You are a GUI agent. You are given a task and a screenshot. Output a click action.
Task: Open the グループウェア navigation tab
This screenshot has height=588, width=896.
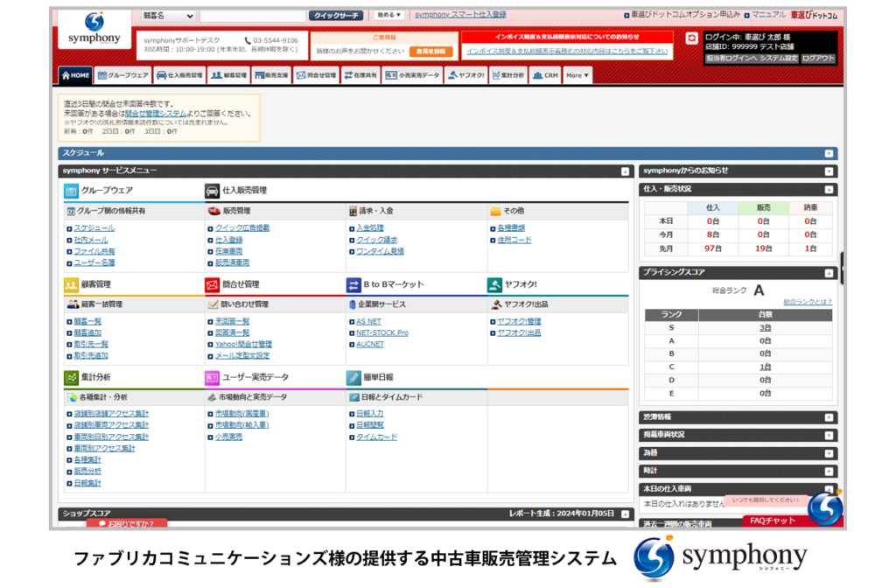122,75
